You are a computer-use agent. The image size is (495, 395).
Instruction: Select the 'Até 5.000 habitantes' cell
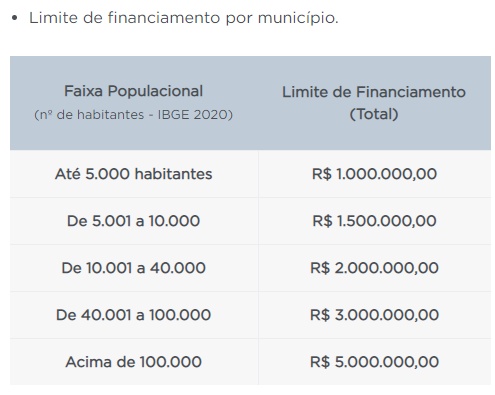tap(134, 174)
